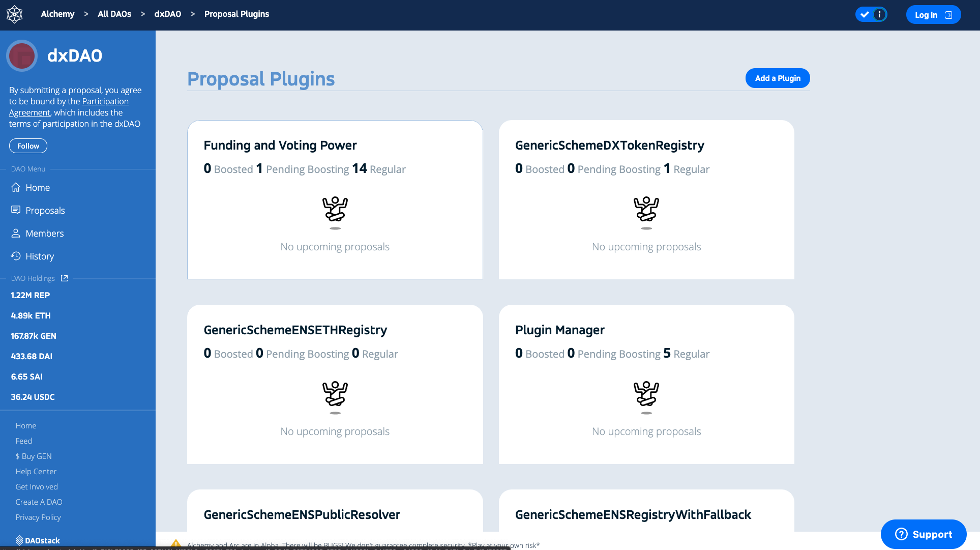Open the Participation Agreement link

pyautogui.click(x=105, y=101)
